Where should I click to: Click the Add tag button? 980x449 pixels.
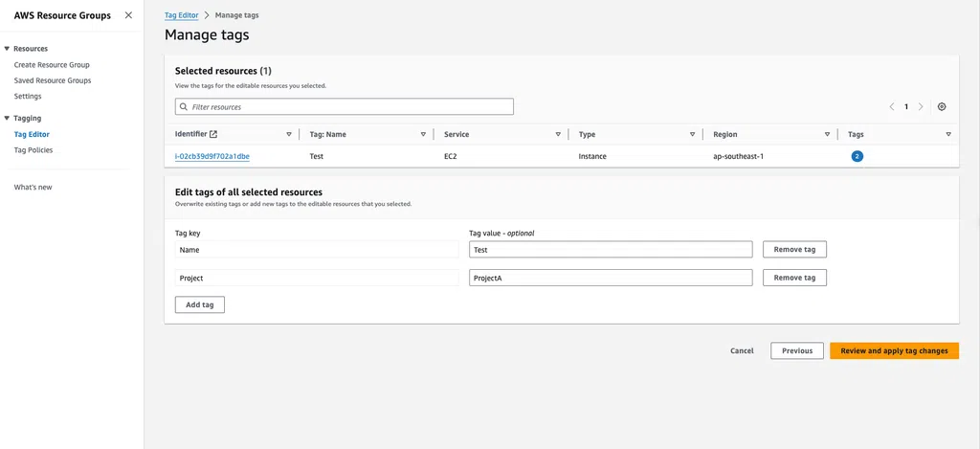click(199, 304)
